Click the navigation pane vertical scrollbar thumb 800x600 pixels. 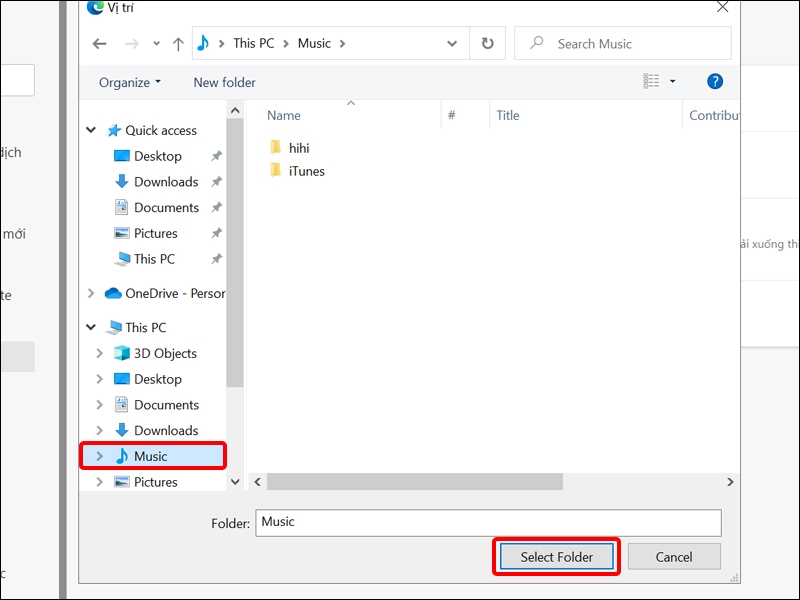pos(235,253)
